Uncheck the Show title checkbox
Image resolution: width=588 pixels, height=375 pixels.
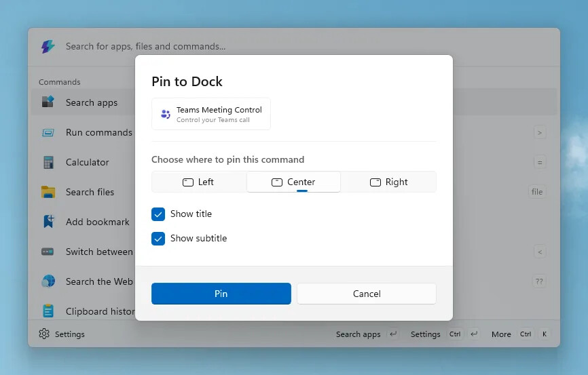click(158, 214)
